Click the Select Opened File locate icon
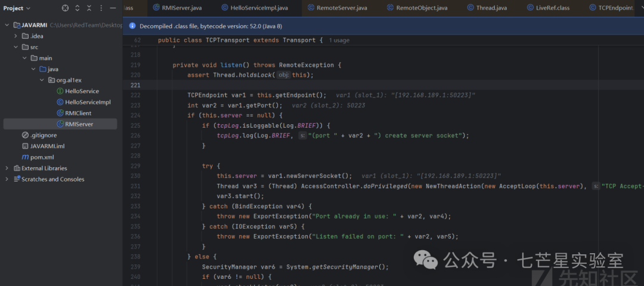 click(x=66, y=8)
